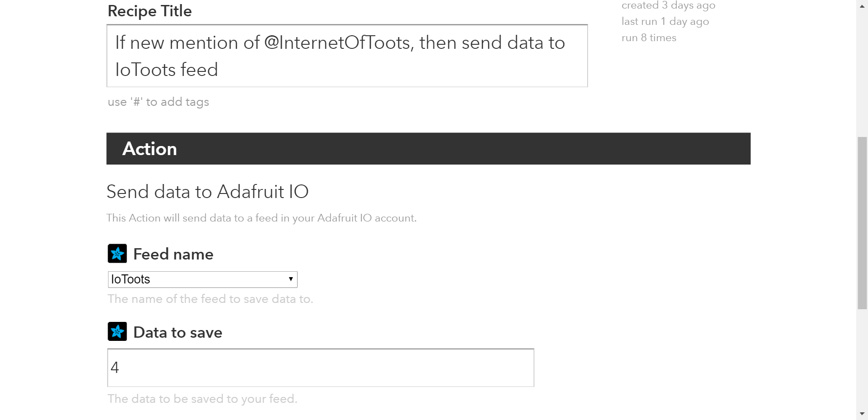Screen dimensions: 868x420
Task: Click the feed name helper description text
Action: pos(210,299)
